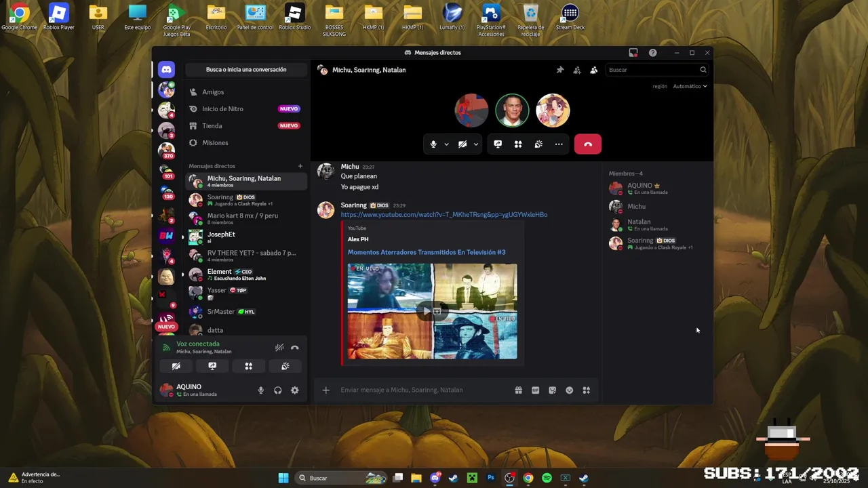Screen dimensions: 868x488
Task: Toggle the member list icon in header
Action: coord(594,70)
